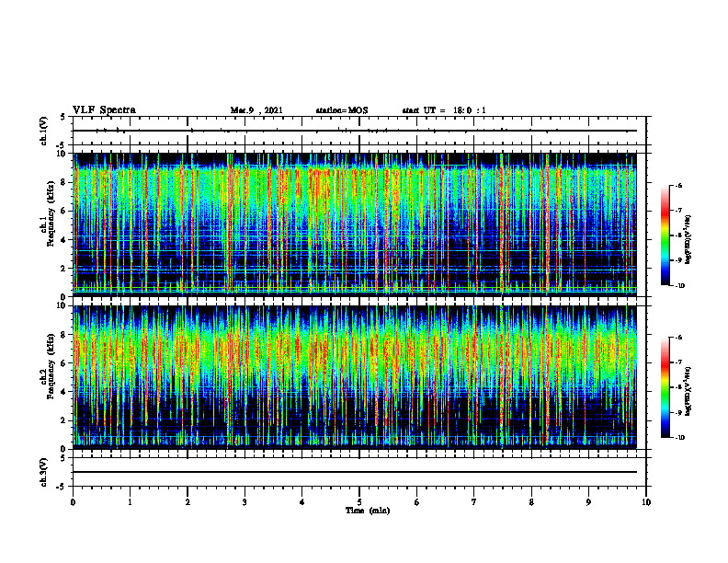Click the "5" voltage tick of ch.1(V) strip
Image resolution: width=728 pixels, height=563 pixels.
[x=63, y=117]
